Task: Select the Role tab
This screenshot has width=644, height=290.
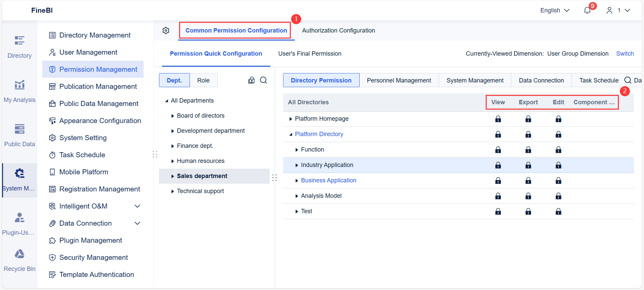Action: [203, 80]
